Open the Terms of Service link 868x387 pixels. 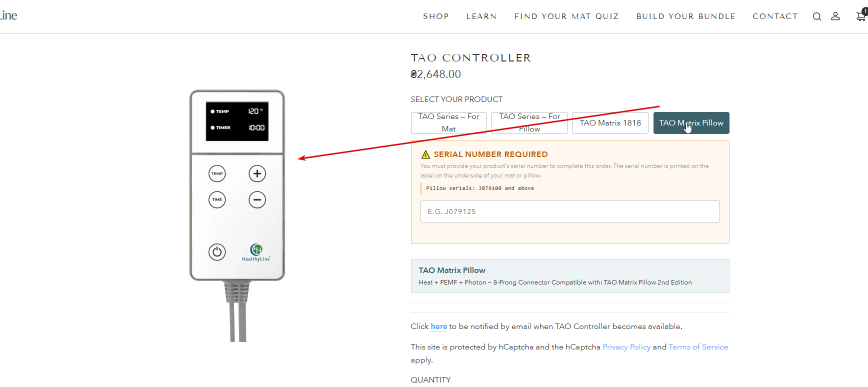pyautogui.click(x=698, y=347)
